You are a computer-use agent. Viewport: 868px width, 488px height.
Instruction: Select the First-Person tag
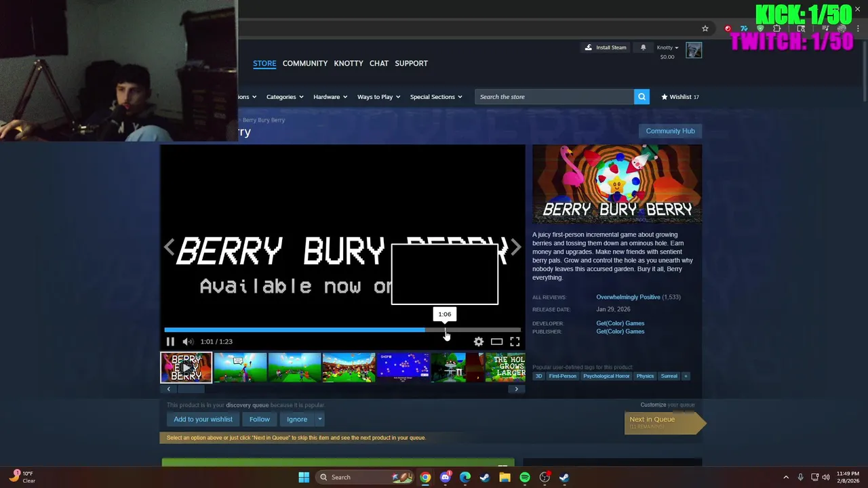(563, 376)
